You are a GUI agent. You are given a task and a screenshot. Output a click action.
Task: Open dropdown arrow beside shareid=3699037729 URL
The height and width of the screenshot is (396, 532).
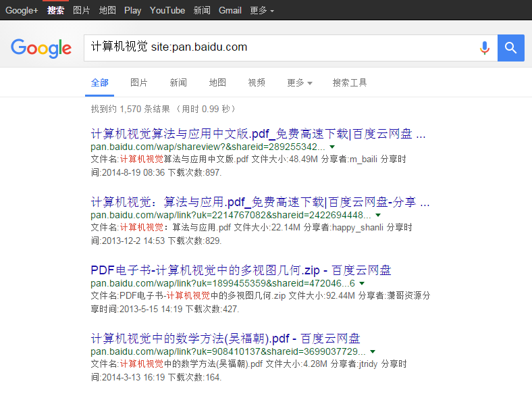(x=373, y=352)
